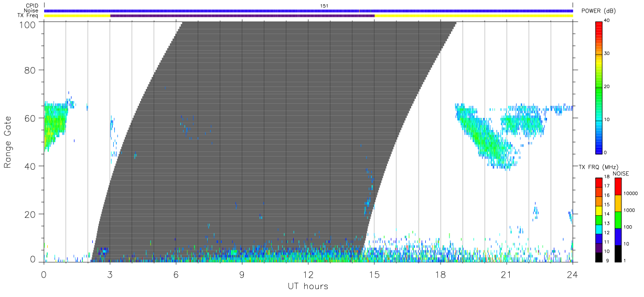Click the 'NOISE' legend title

621,173
